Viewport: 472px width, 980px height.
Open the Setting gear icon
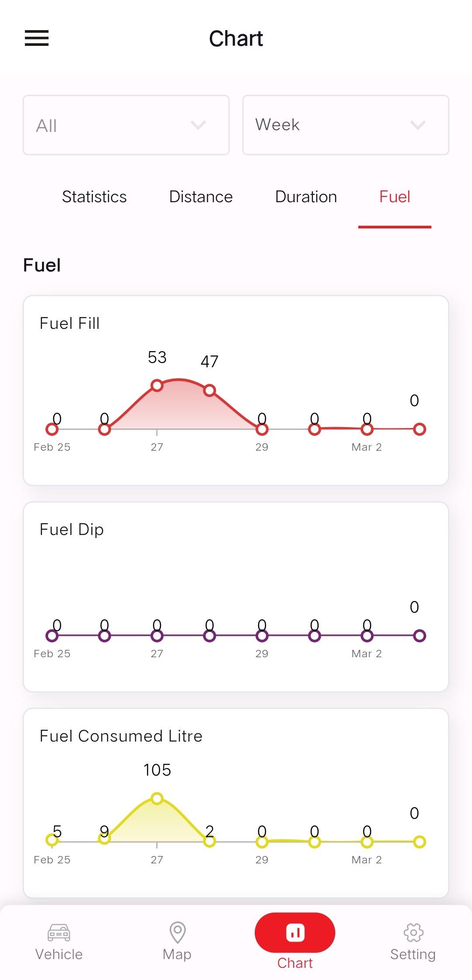tap(413, 932)
